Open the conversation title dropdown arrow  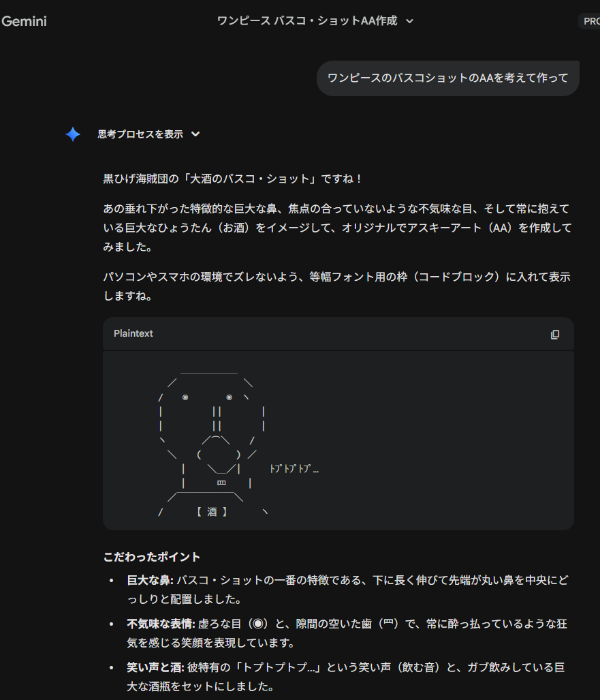pyautogui.click(x=409, y=21)
